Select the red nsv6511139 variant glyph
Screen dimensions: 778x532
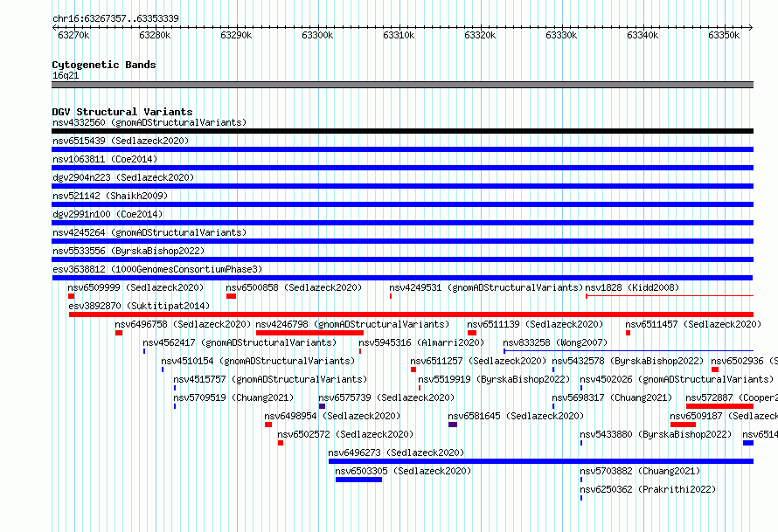pos(472,333)
